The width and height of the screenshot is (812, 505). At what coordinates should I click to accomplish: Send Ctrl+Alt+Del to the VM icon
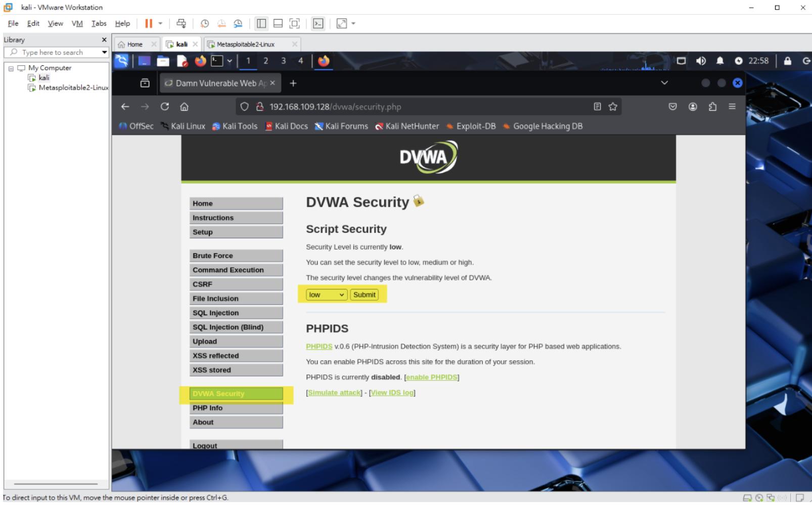tap(181, 23)
